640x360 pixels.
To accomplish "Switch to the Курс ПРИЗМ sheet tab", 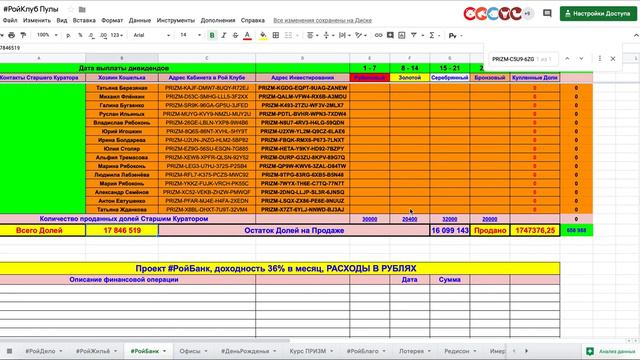I will 308,351.
